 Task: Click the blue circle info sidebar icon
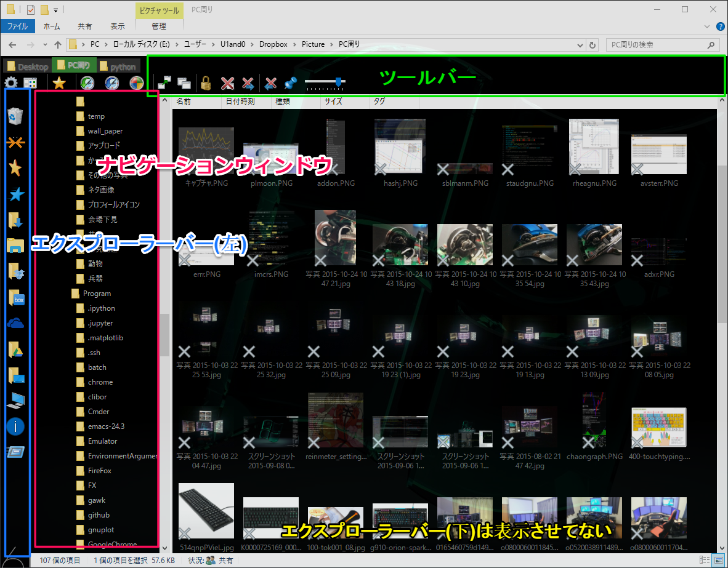pyautogui.click(x=15, y=426)
